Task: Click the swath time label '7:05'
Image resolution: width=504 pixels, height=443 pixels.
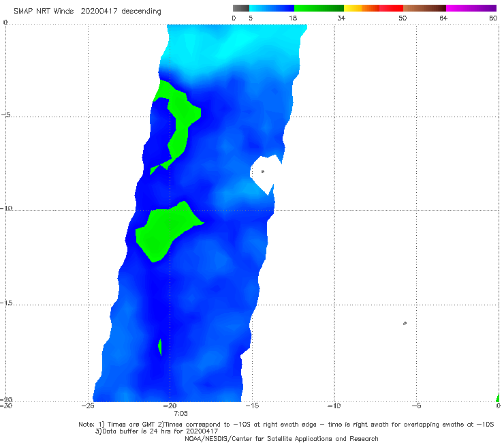Action: 180,414
